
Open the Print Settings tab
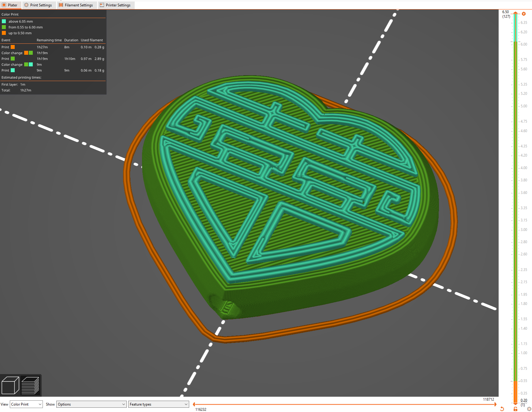point(38,5)
